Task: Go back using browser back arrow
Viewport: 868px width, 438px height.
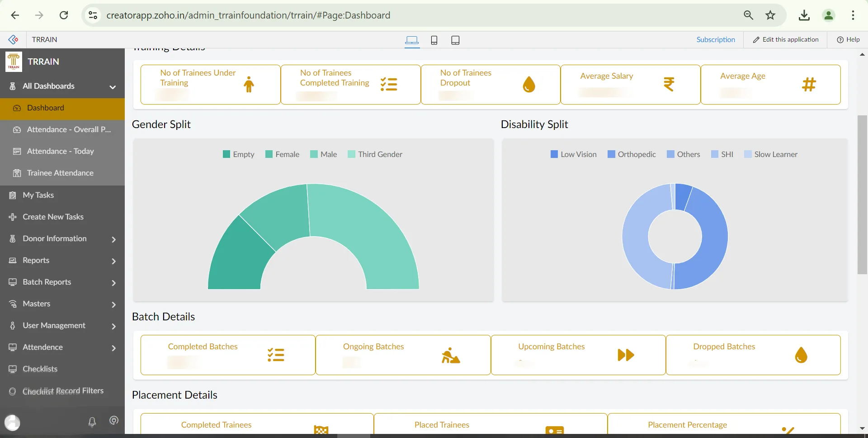Action: pos(15,15)
